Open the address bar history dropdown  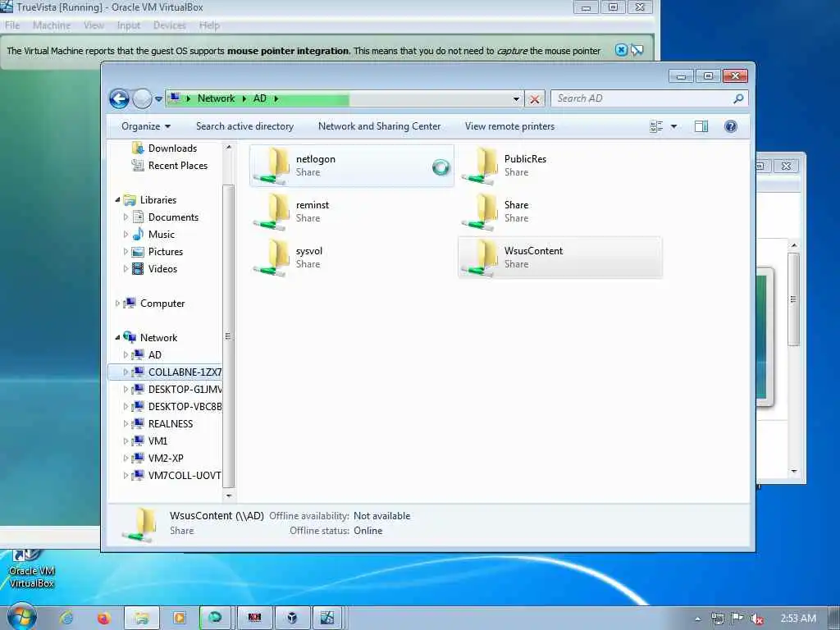[x=516, y=99]
